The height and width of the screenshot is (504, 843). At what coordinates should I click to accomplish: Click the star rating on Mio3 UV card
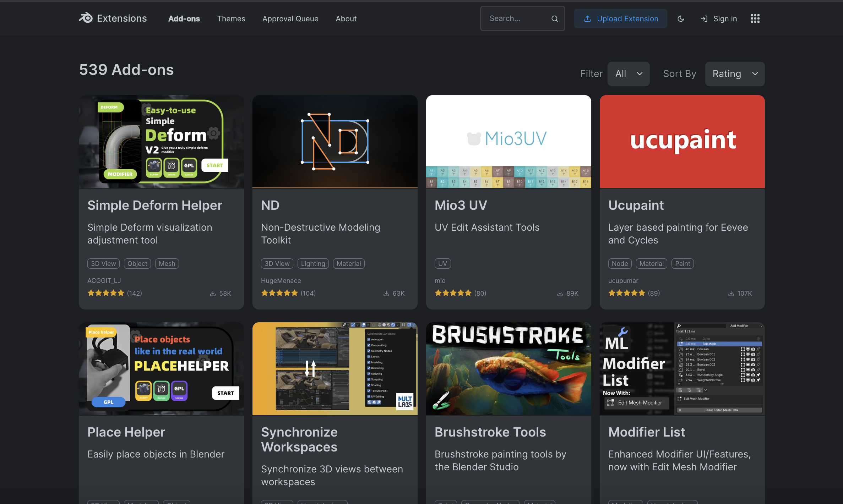(x=453, y=293)
